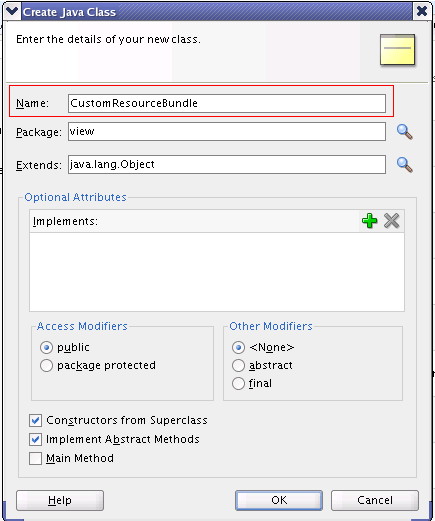The width and height of the screenshot is (435, 521).
Task: Click the yellow class note icon
Action: coord(397,50)
